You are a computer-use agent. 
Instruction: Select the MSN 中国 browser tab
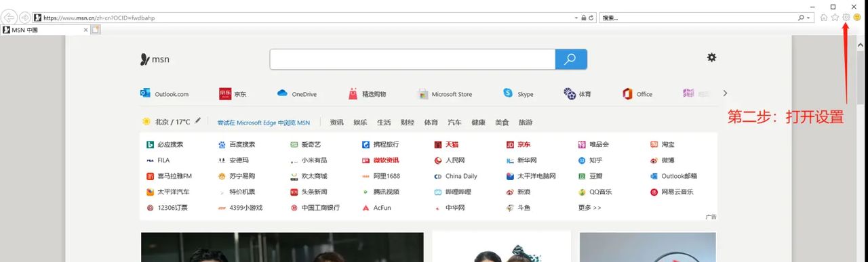click(x=44, y=30)
